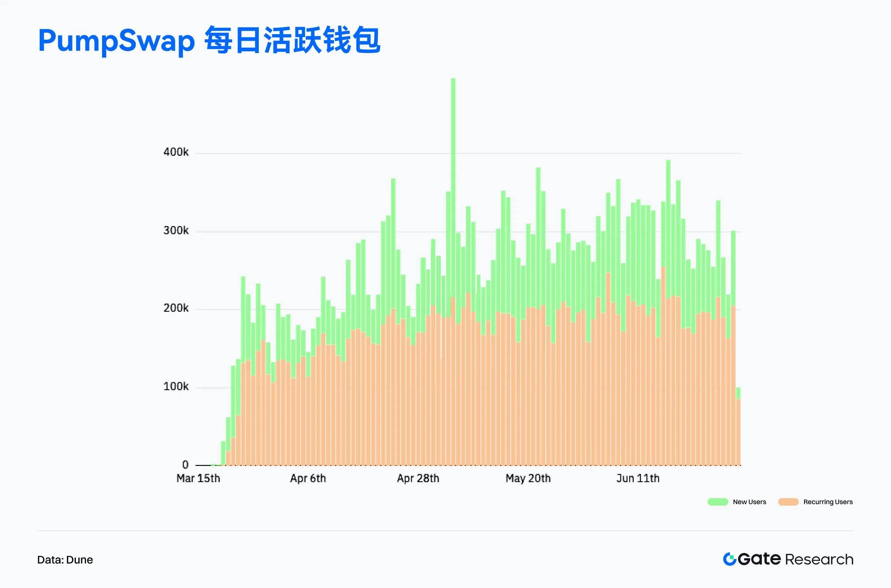
Task: Expand details on the Apr 28th axis label
Action: 418,479
